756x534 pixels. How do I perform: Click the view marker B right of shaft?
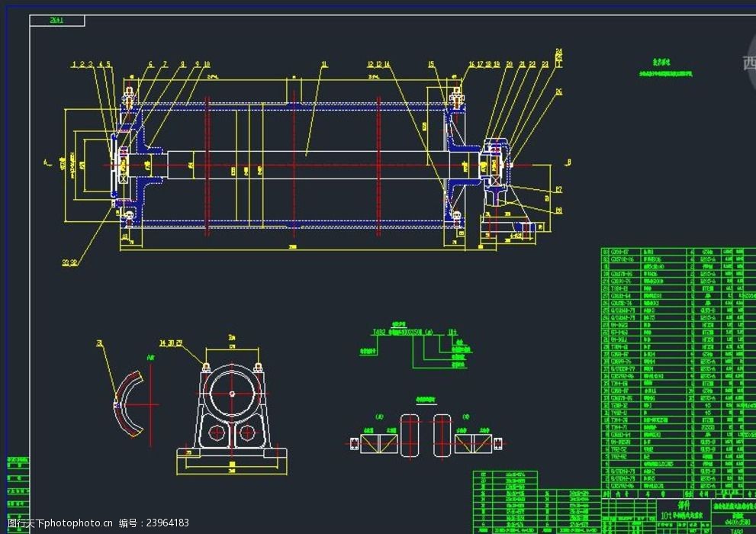pyautogui.click(x=568, y=162)
